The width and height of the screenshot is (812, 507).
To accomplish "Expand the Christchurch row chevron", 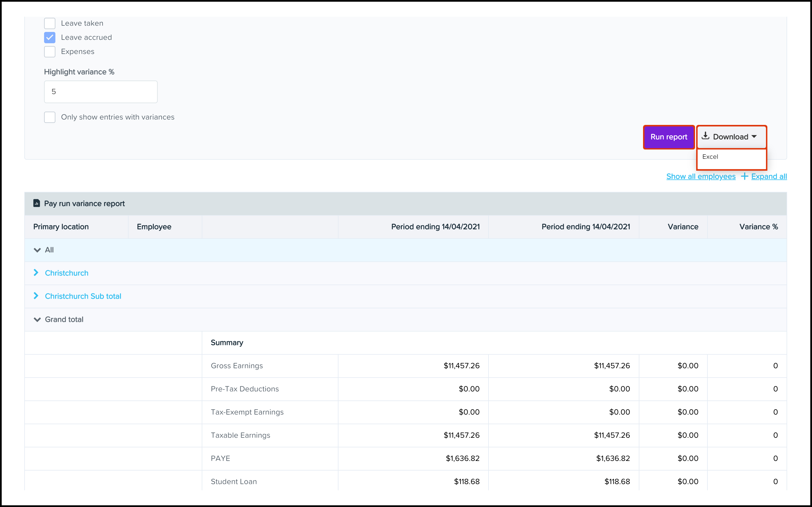I will coord(36,273).
